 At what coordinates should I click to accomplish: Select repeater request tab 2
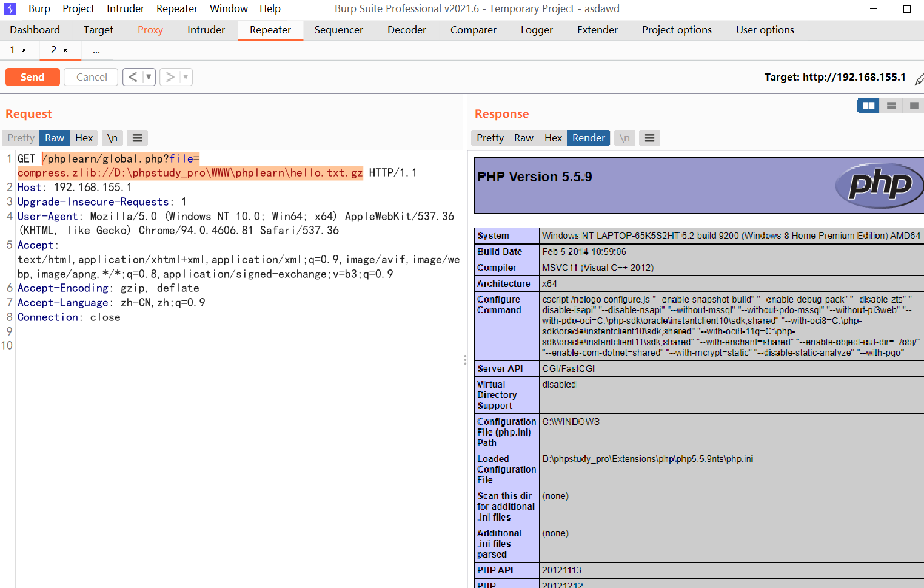coord(53,50)
